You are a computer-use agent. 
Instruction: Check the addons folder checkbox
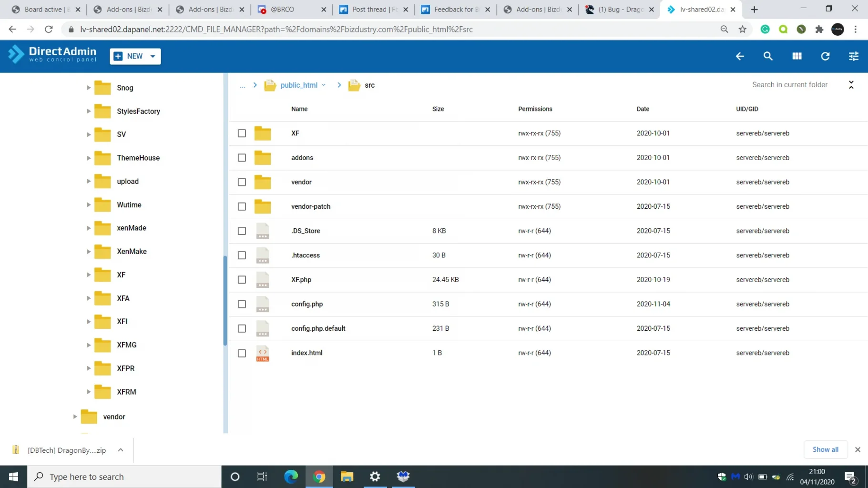point(242,158)
